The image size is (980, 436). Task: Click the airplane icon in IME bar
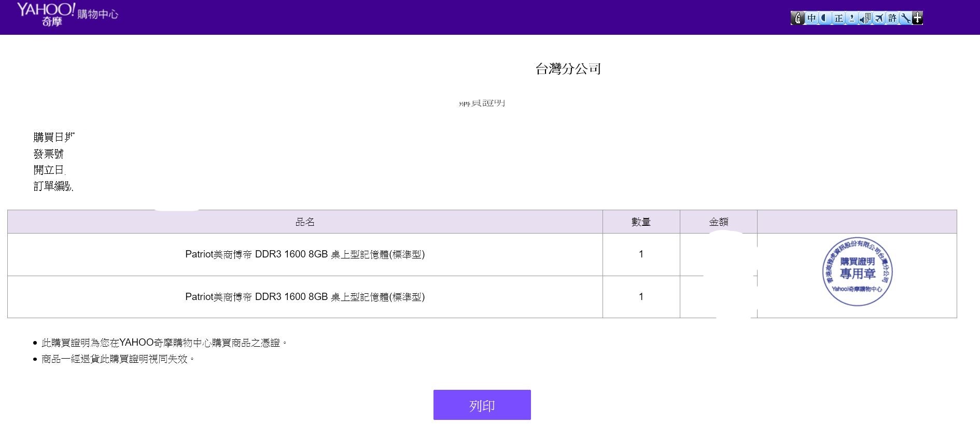point(879,18)
